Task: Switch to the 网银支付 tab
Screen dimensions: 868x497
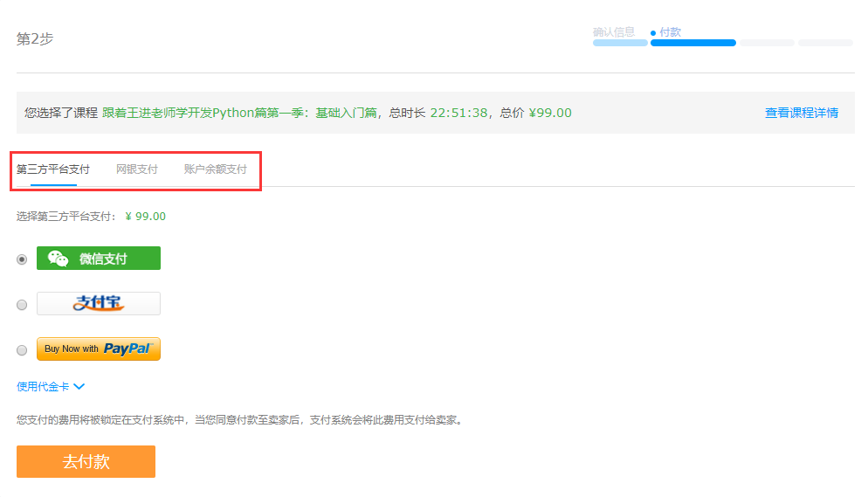Action: tap(137, 169)
